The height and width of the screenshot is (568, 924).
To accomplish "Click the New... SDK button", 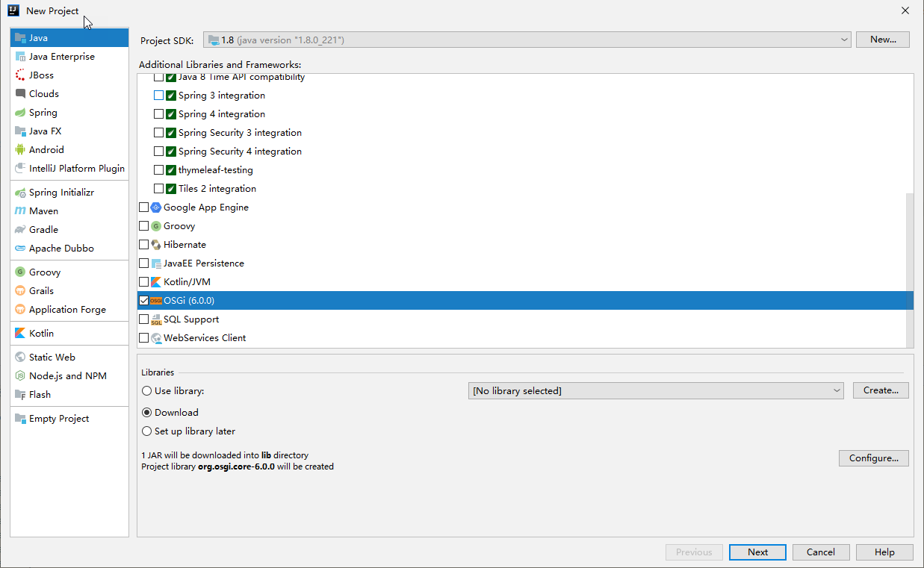I will [x=883, y=40].
